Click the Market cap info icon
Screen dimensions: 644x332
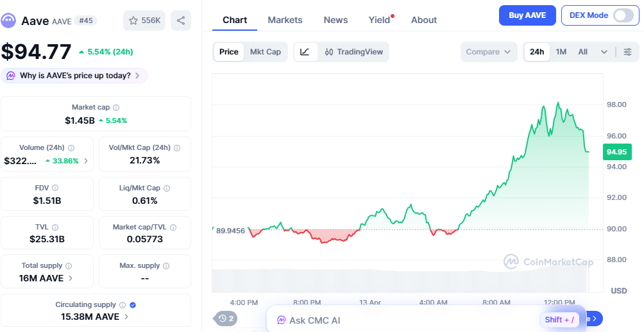coord(116,108)
